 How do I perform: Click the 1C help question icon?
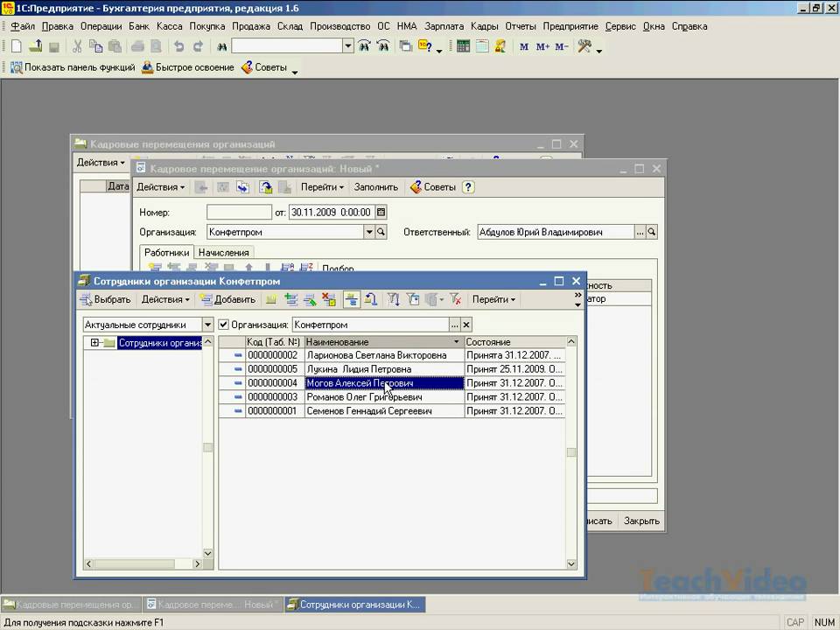(x=425, y=46)
